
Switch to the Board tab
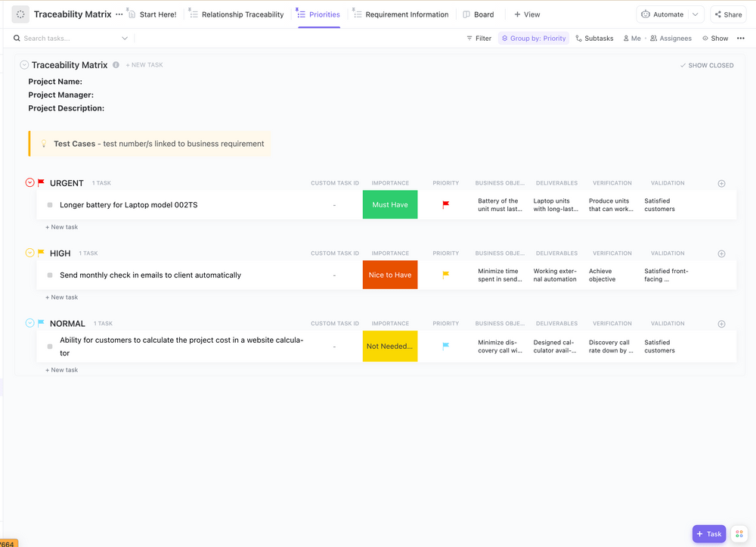point(478,14)
